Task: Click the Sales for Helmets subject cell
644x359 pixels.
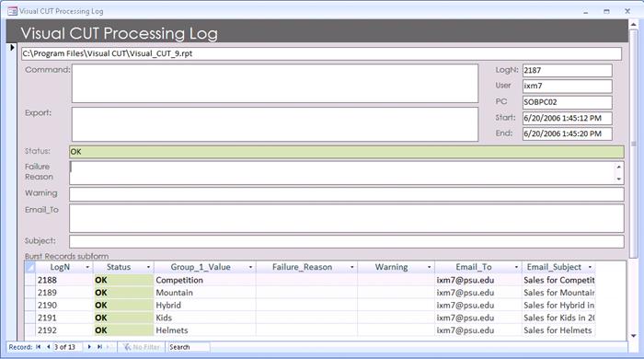Action: (558, 330)
